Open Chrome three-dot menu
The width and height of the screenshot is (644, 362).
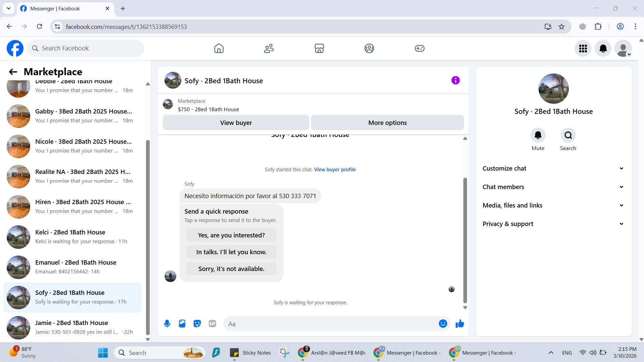click(x=635, y=27)
